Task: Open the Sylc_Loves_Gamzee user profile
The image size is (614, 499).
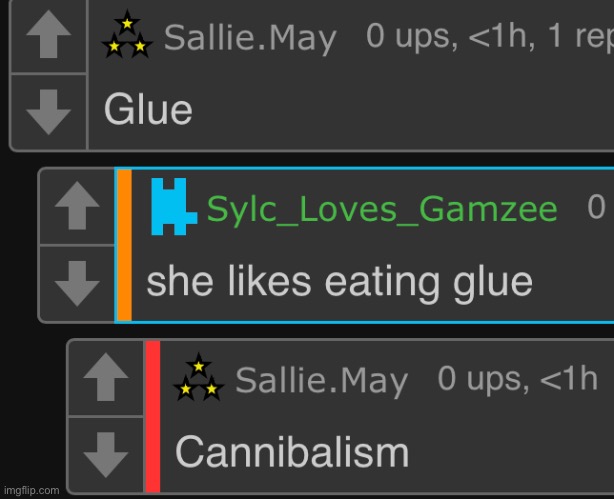Action: tap(381, 208)
